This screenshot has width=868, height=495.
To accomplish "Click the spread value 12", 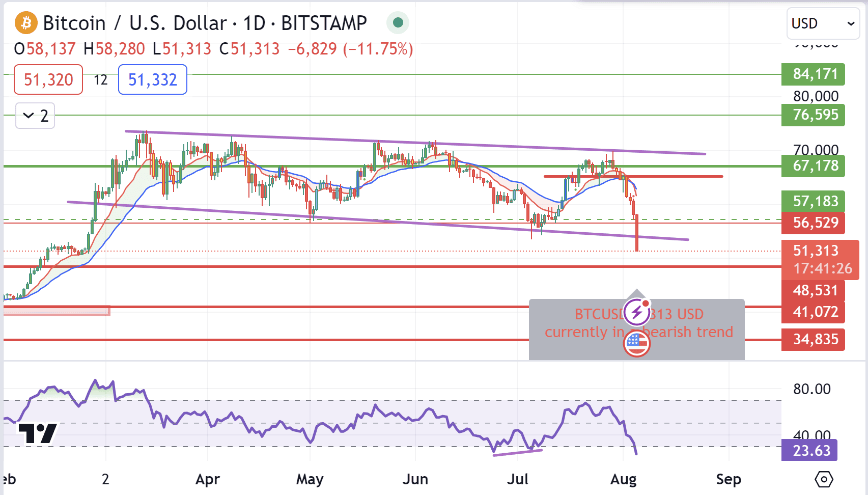I will pos(100,80).
